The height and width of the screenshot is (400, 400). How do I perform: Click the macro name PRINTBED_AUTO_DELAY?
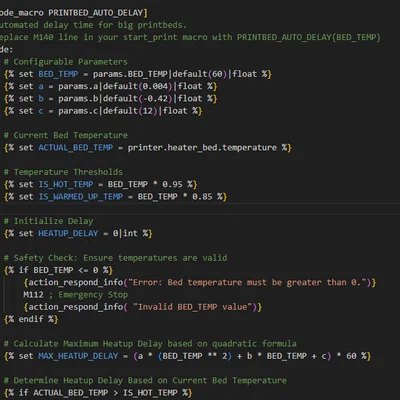point(96,13)
